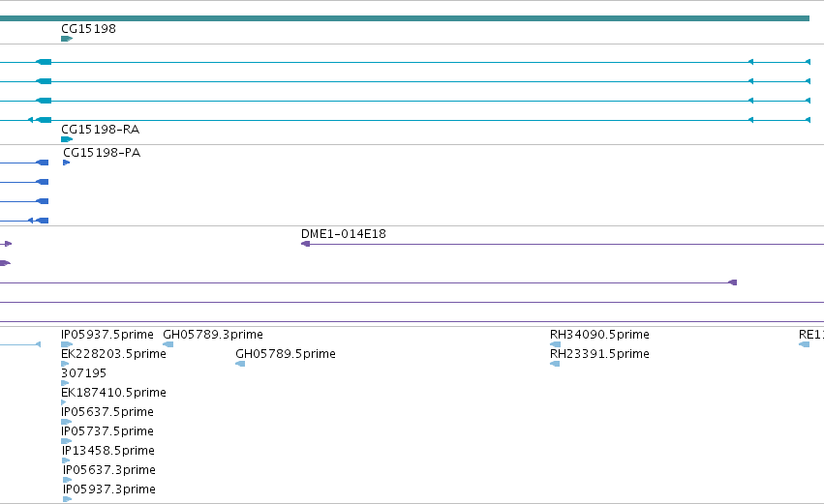Click the GH05789.3prime arrow glyph
The image size is (824, 504).
tap(168, 344)
